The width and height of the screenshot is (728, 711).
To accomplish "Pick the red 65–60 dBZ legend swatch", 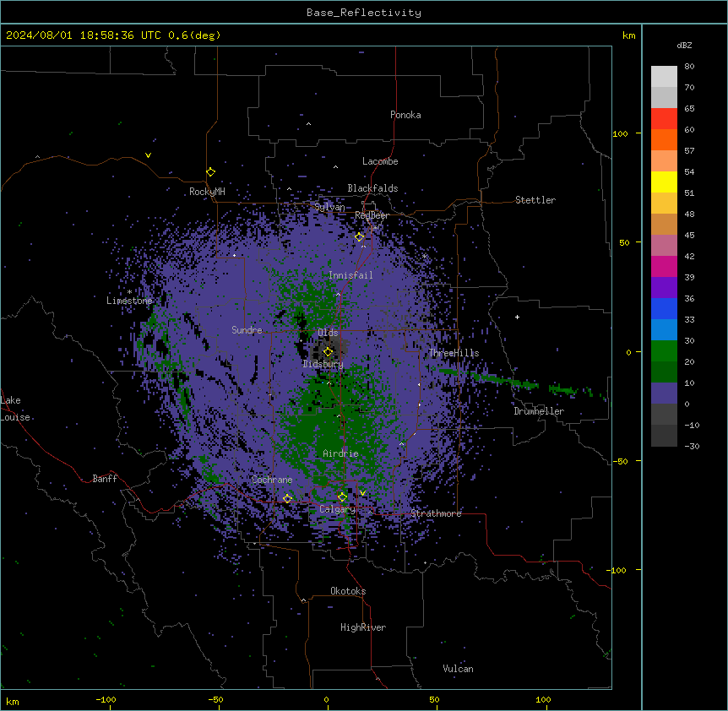I will point(664,119).
